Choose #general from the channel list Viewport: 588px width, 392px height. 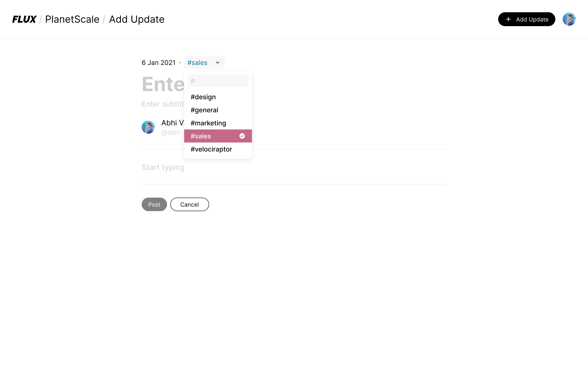[204, 110]
